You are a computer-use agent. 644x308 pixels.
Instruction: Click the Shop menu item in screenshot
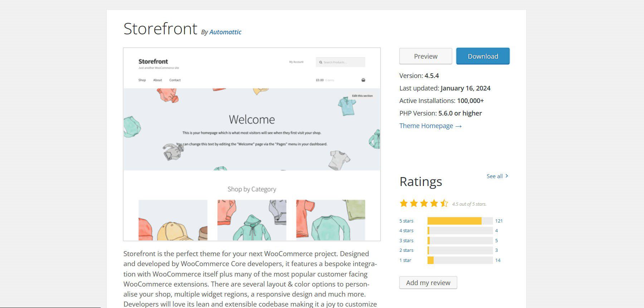142,80
